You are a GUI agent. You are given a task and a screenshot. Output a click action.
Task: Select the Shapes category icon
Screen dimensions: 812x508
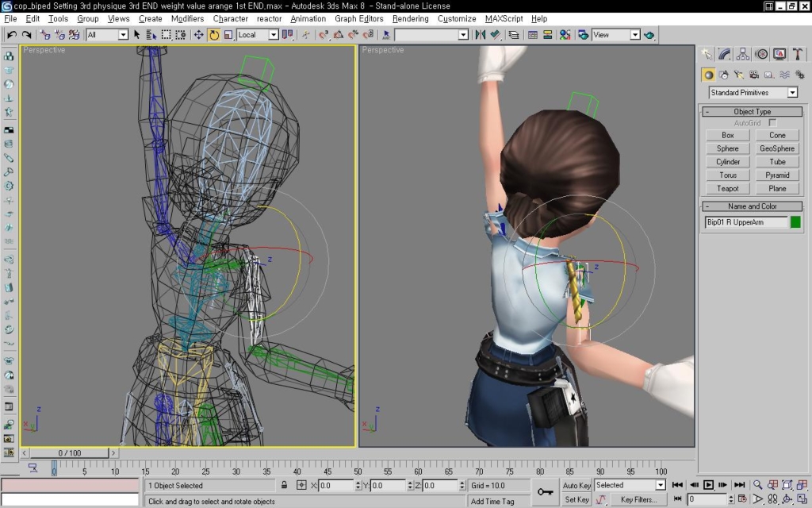(x=724, y=75)
